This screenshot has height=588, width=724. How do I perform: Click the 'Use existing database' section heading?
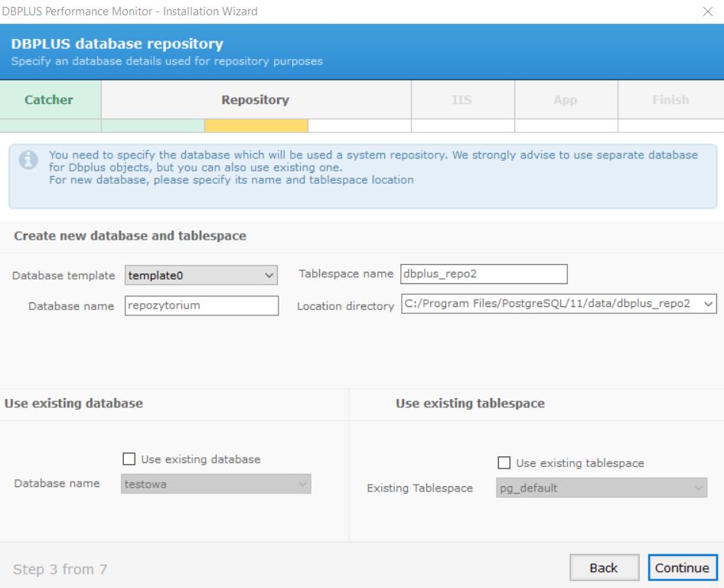[x=74, y=403]
